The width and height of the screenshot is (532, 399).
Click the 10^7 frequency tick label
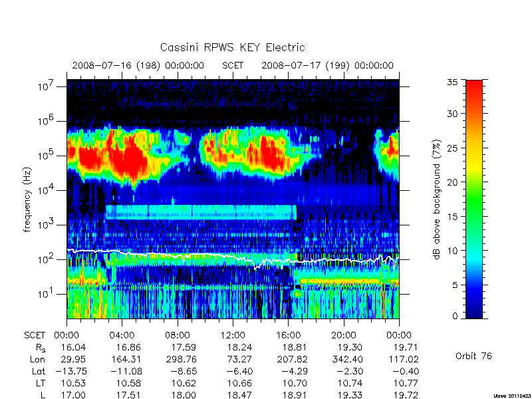(47, 86)
